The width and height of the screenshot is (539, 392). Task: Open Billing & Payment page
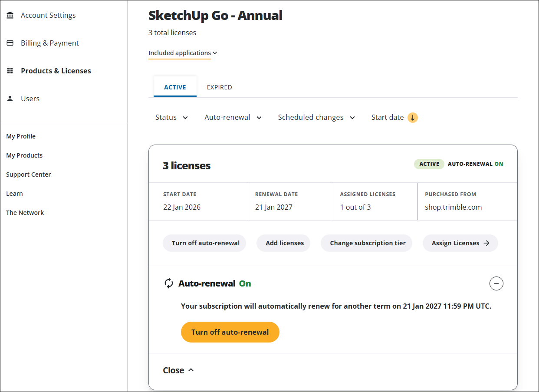[50, 43]
